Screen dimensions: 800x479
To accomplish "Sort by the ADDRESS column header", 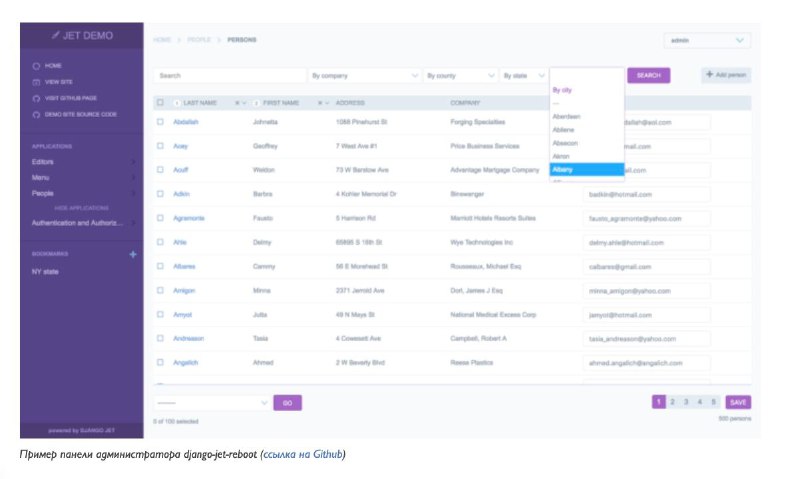I will pos(350,103).
